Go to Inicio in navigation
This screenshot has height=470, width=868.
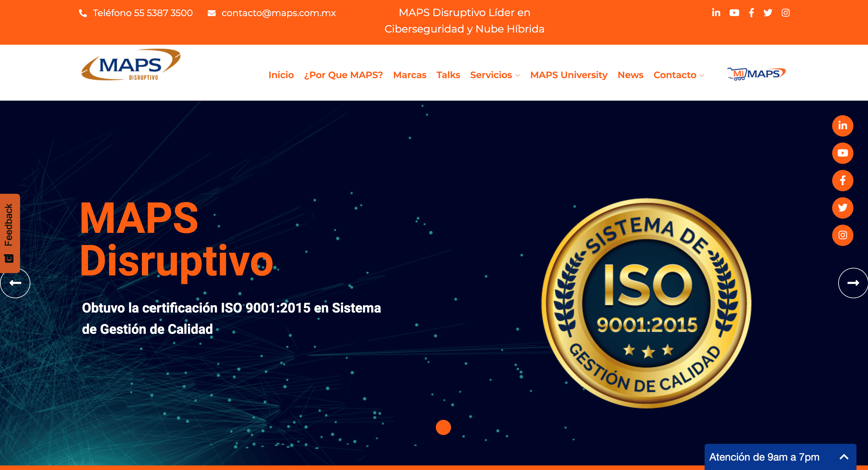[x=281, y=75]
